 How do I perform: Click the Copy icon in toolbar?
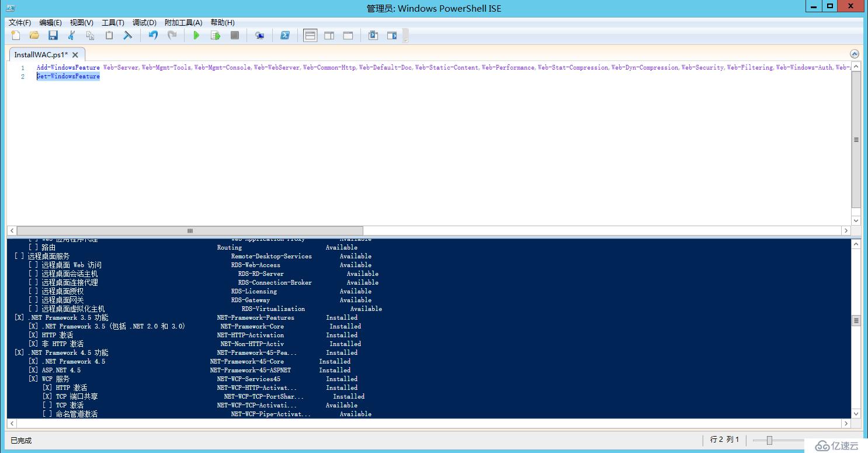coord(91,36)
